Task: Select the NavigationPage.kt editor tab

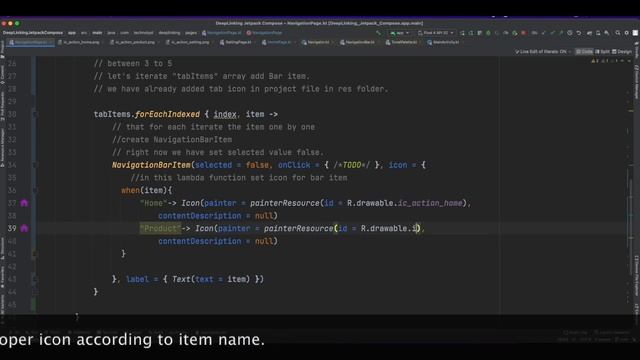Action: click(31, 42)
